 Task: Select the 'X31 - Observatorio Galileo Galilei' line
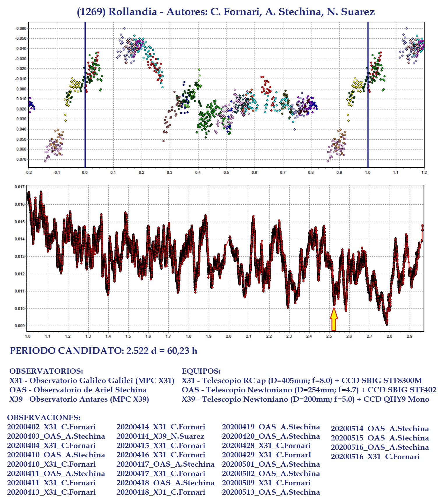click(92, 380)
